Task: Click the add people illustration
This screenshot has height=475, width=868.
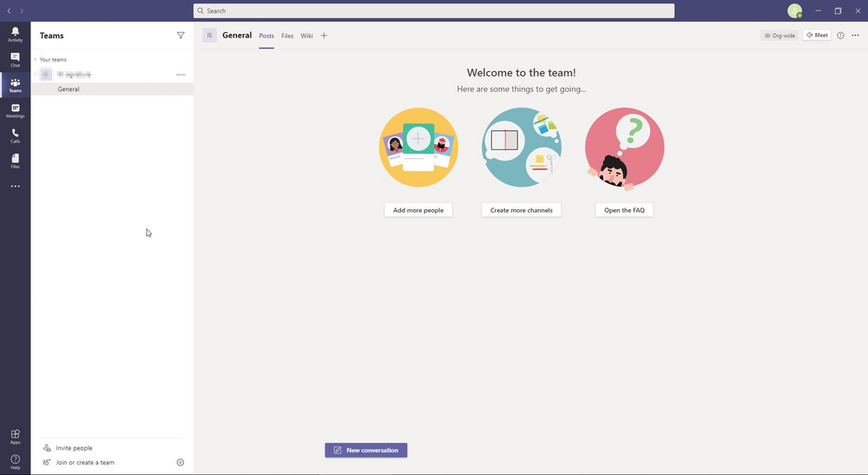Action: tap(418, 148)
